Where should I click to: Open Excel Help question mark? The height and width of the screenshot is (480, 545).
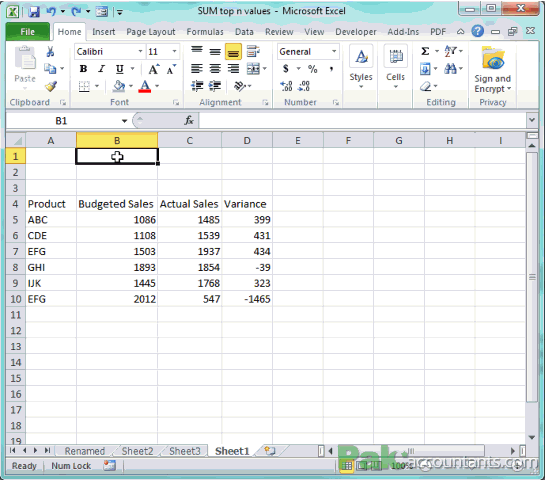(478, 31)
